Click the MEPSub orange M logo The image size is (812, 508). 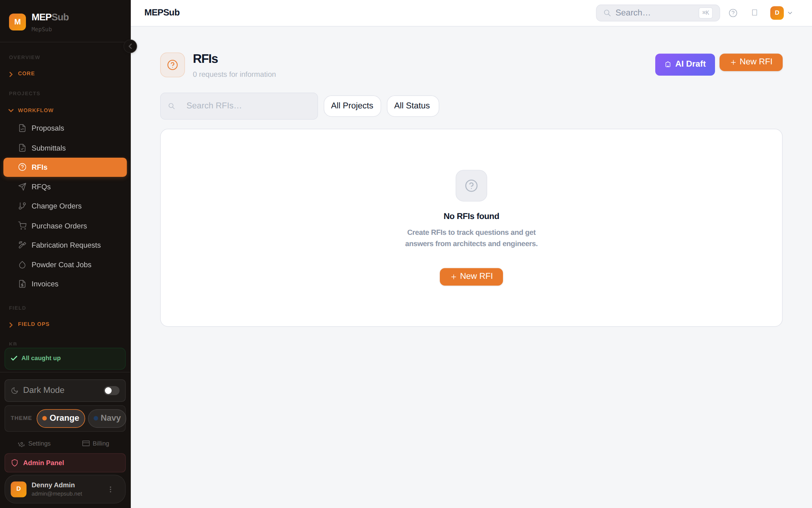17,22
